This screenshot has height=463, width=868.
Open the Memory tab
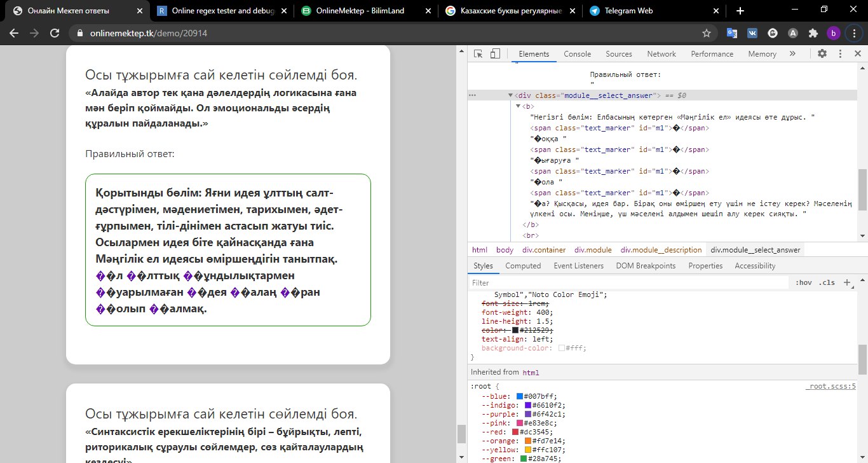pyautogui.click(x=763, y=54)
